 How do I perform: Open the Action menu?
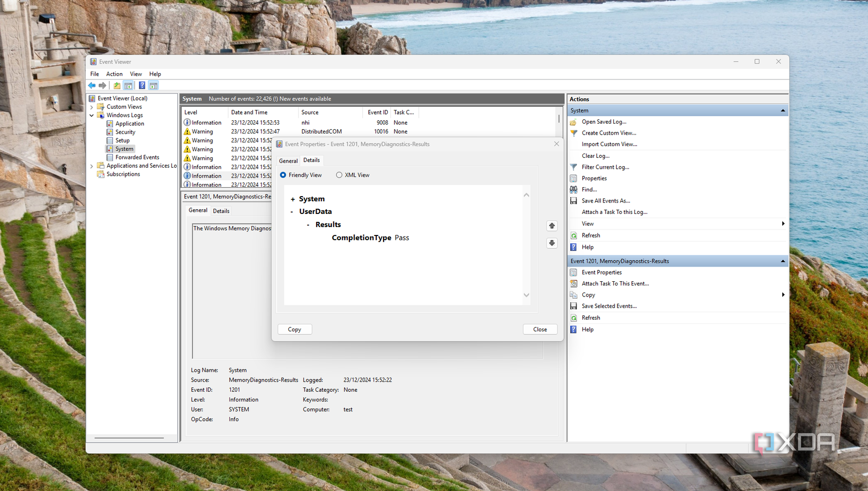coord(114,74)
